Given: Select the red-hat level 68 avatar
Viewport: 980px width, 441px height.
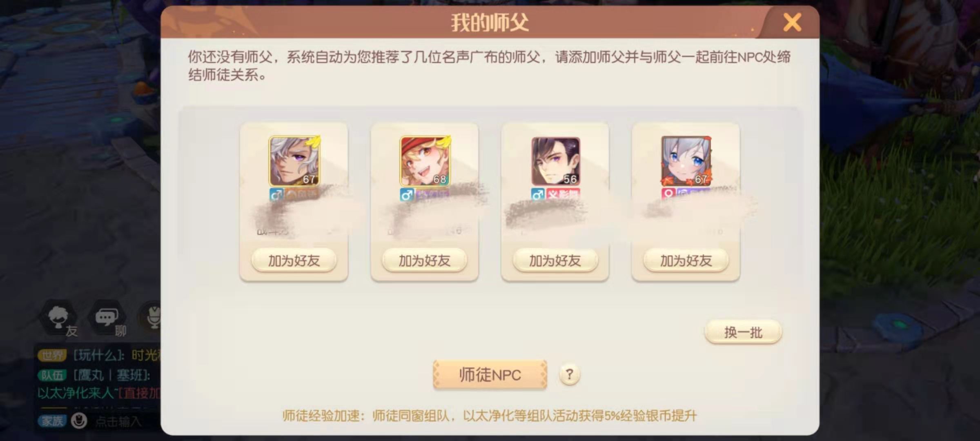Looking at the screenshot, I should click(425, 161).
